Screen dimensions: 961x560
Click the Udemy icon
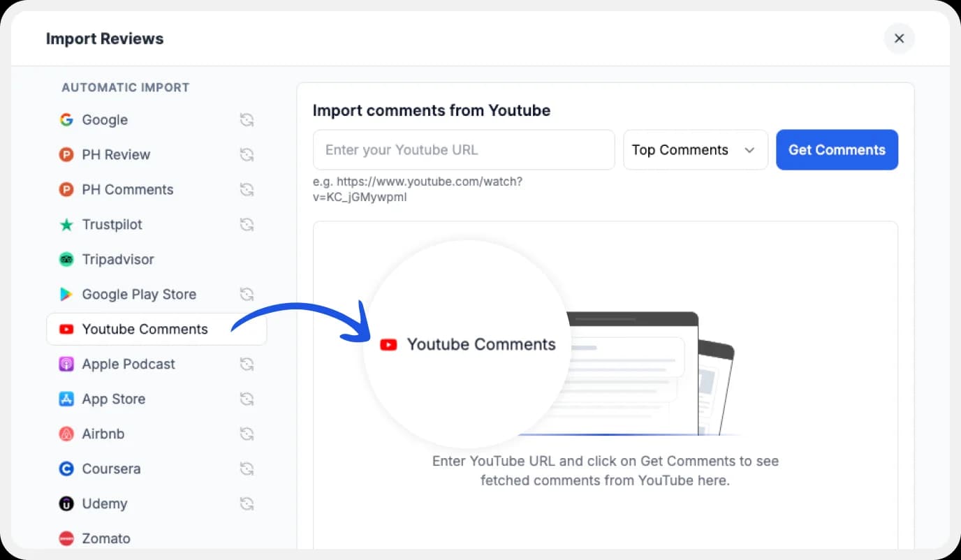(66, 503)
